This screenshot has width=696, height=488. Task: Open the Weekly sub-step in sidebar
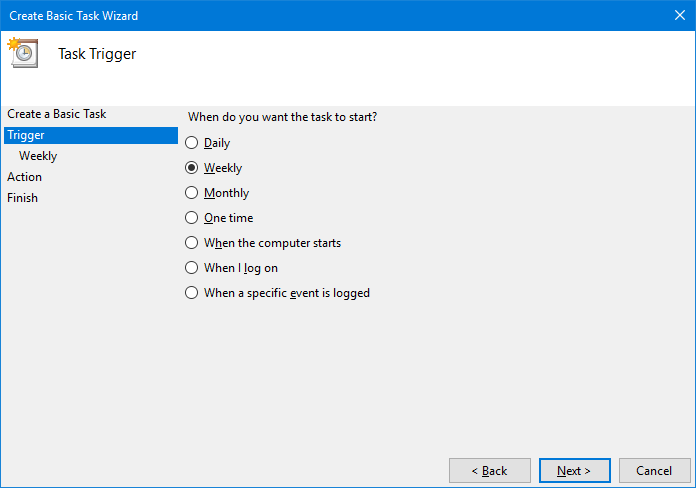click(x=38, y=156)
